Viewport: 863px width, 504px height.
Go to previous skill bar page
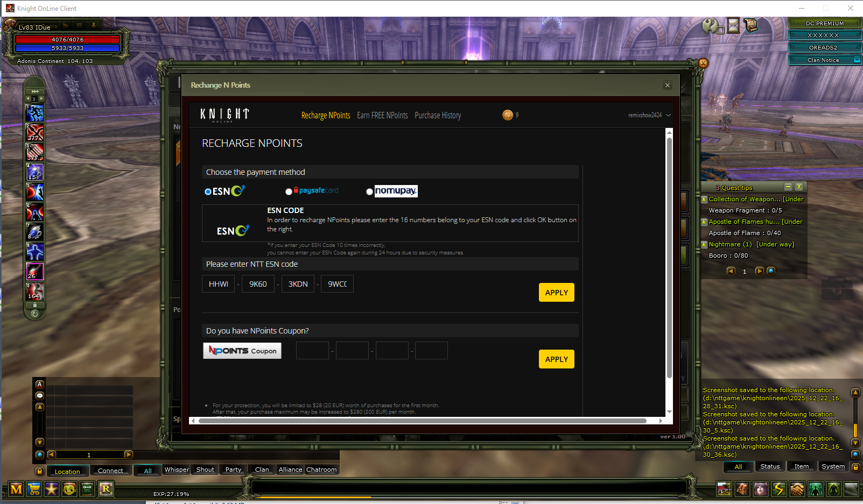[28, 98]
